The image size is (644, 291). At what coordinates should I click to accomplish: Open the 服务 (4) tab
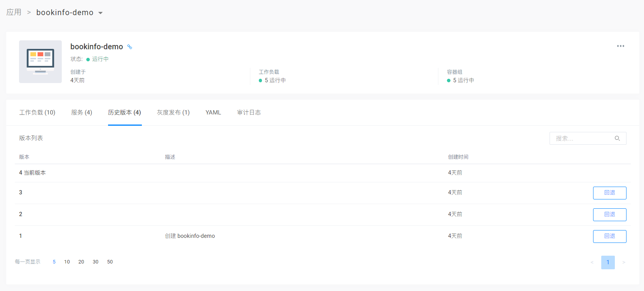click(82, 113)
